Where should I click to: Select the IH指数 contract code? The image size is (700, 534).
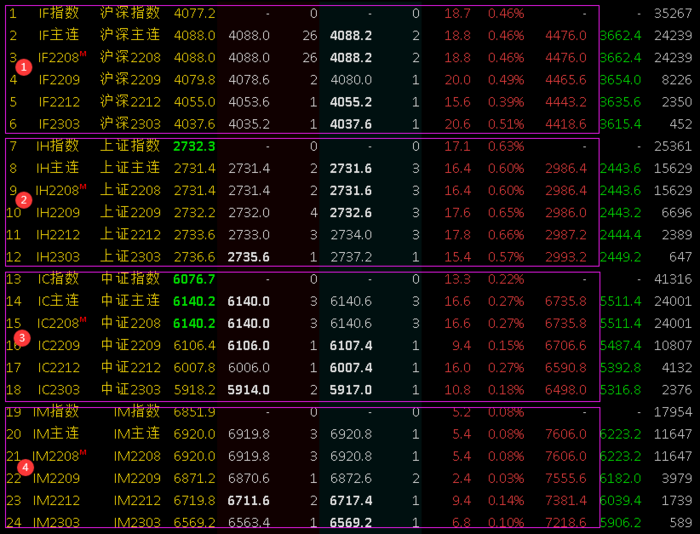(58, 146)
